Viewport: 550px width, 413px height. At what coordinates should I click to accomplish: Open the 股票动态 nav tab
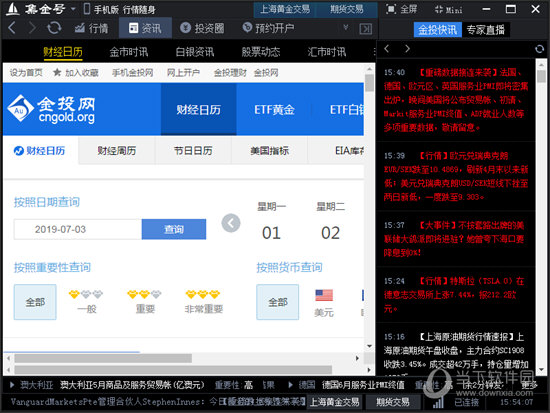click(x=261, y=52)
